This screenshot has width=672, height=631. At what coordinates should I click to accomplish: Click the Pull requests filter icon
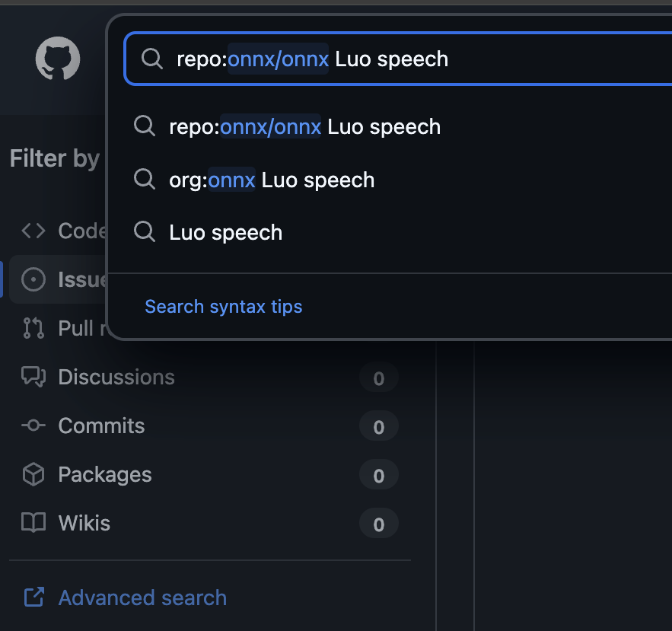tap(33, 328)
